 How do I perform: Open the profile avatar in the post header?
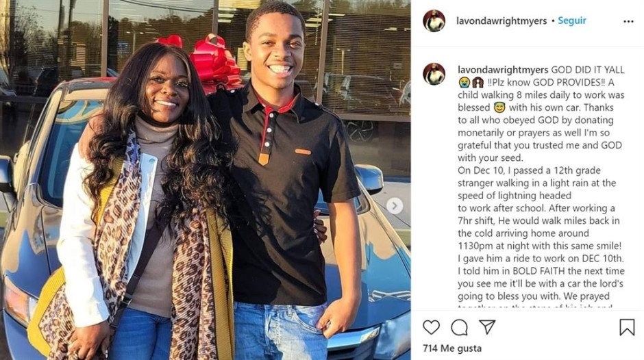click(x=434, y=21)
